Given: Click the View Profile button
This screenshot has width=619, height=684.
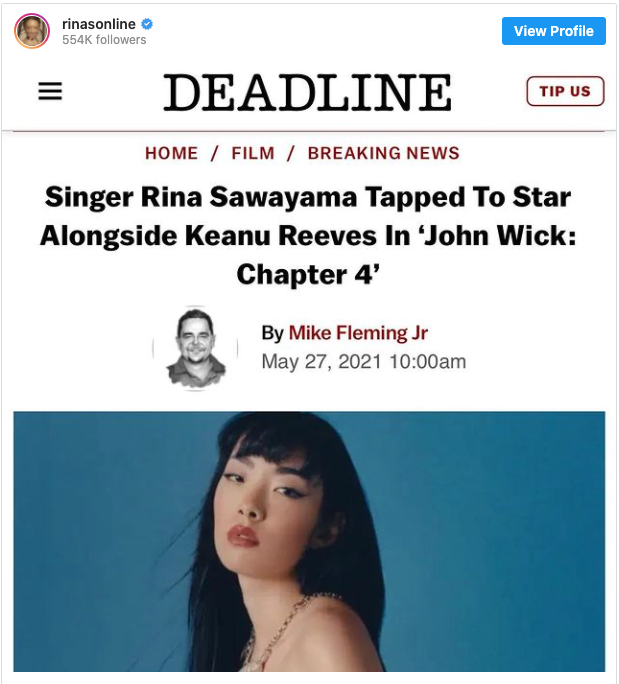Looking at the screenshot, I should (554, 31).
